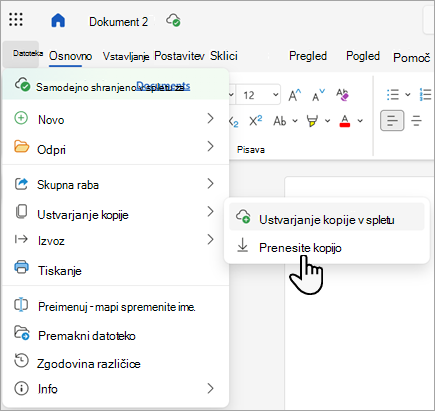Click the share arrow icon beside Skupna raba
The width and height of the screenshot is (435, 411).
point(21,184)
